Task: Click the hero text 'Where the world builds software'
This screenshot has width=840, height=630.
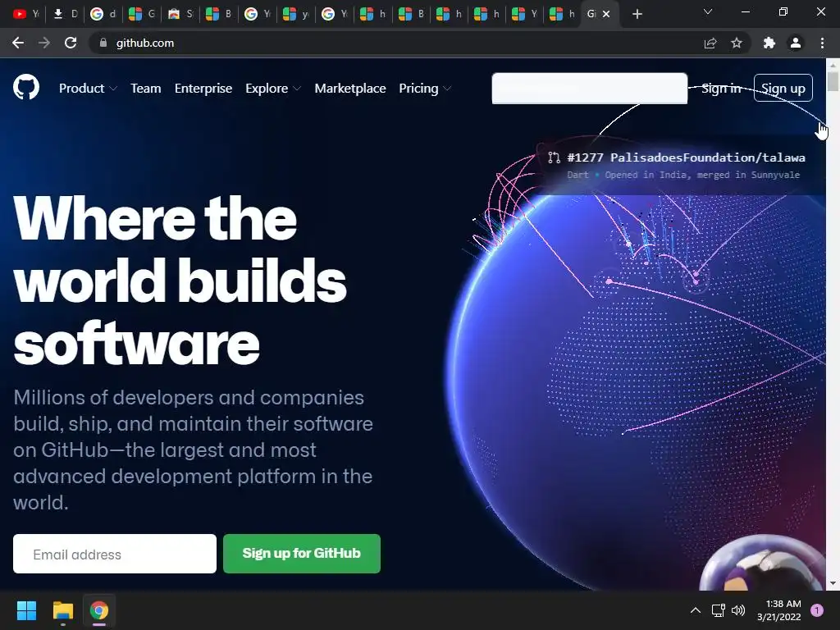Action: tap(180, 281)
